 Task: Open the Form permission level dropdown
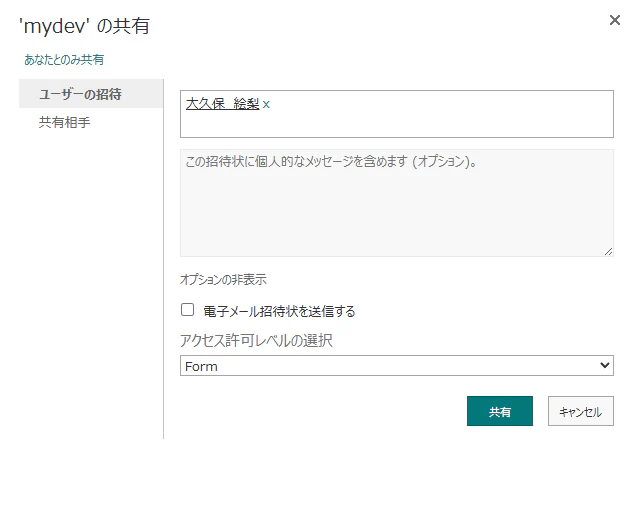(x=397, y=366)
